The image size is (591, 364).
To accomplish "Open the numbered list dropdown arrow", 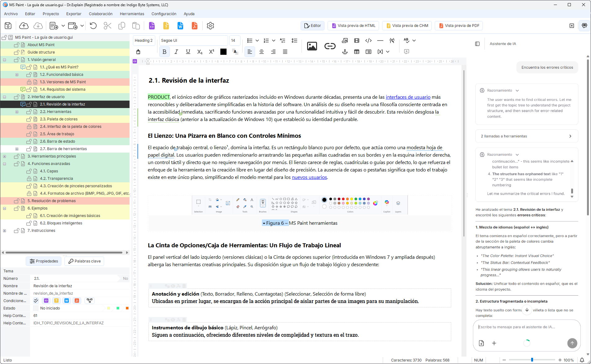I will click(x=274, y=41).
